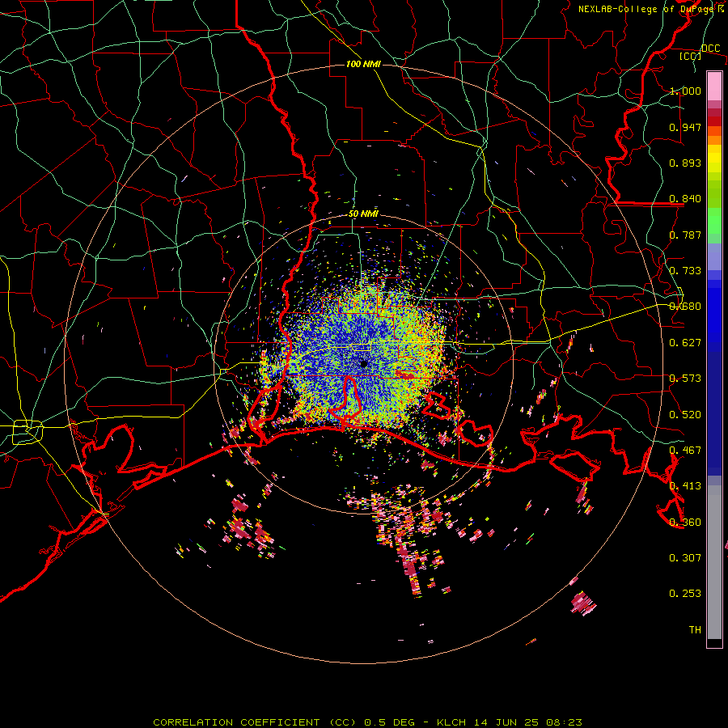Screen dimensions: 728x728
Task: Click the 0.520 scale value
Action: point(685,415)
